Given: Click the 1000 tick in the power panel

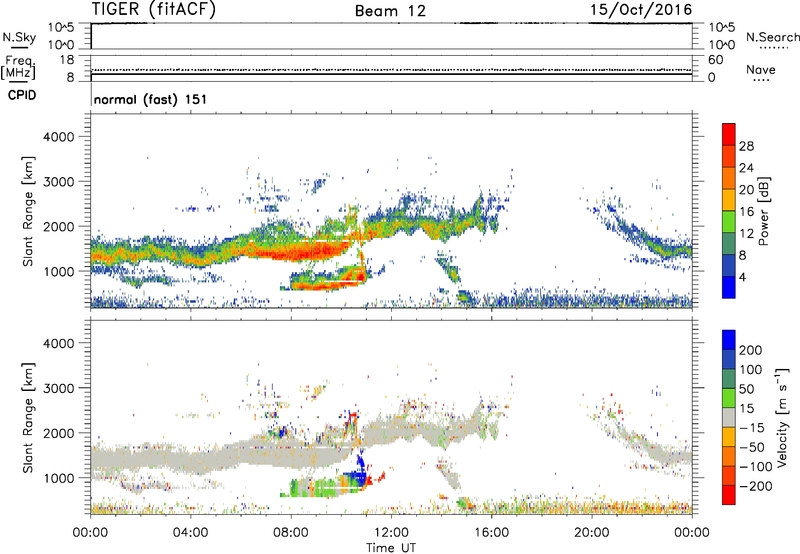Looking at the screenshot, I should (58, 271).
